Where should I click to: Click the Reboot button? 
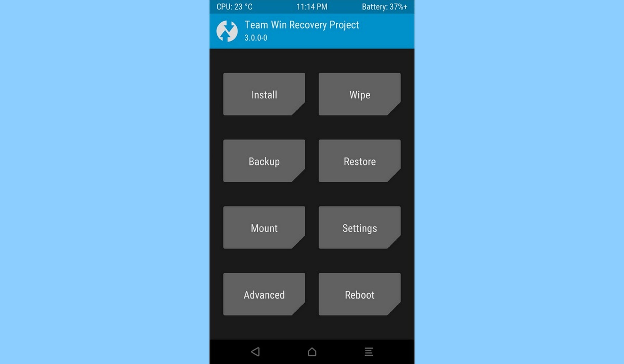tap(359, 295)
